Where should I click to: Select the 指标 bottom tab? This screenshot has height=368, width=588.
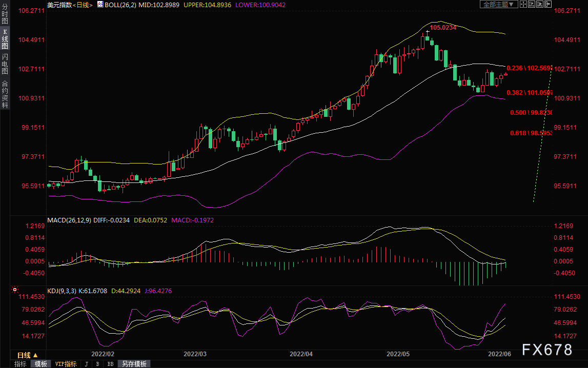pos(21,364)
